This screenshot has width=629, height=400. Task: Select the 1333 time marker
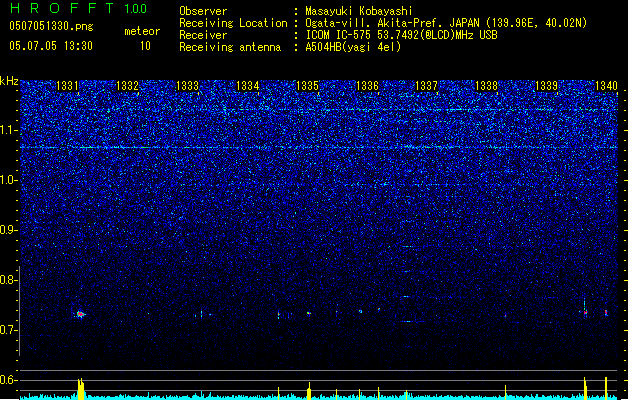click(x=187, y=86)
